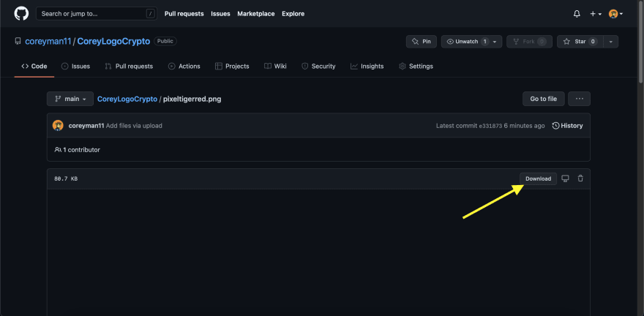Open Add files via upload commit message

click(134, 126)
